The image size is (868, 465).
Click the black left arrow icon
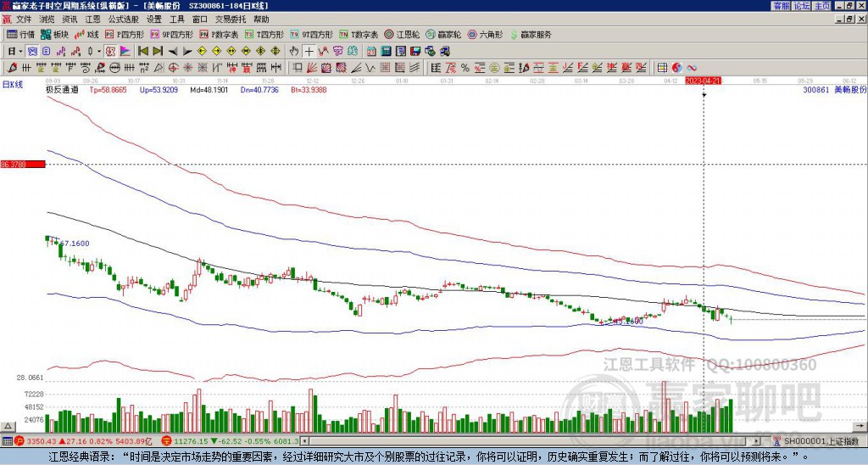pos(173,52)
